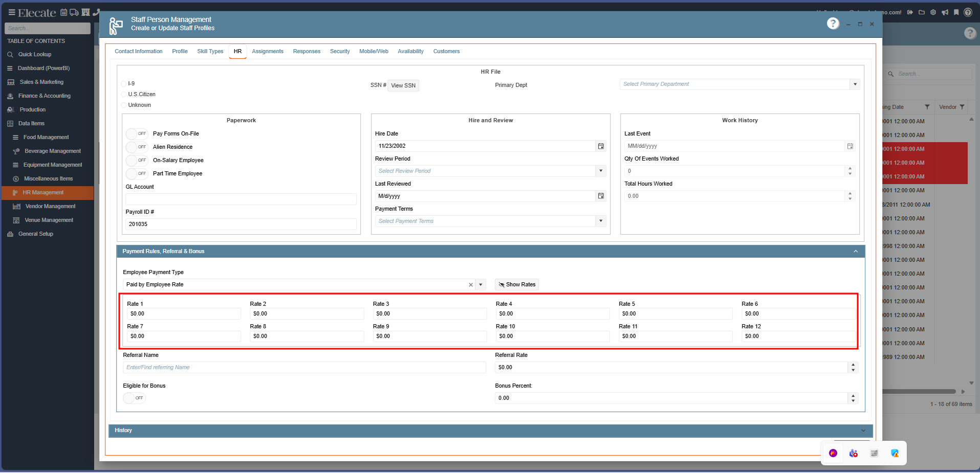Screen dimensions: 980x473
Task: Switch to the Assignments tab
Action: click(267, 52)
